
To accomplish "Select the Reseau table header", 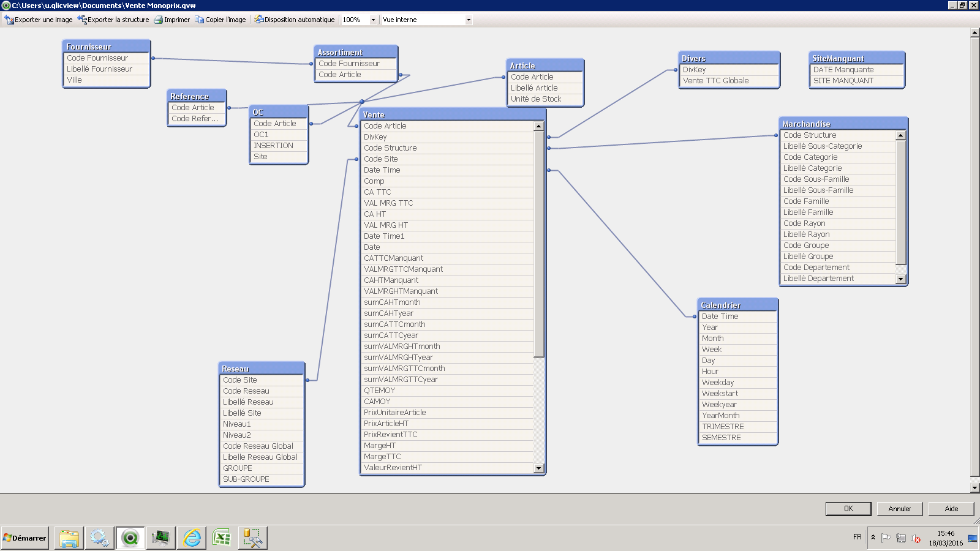I will click(262, 369).
